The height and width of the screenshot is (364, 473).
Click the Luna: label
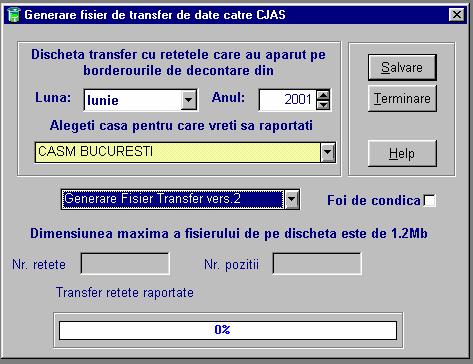[x=53, y=98]
